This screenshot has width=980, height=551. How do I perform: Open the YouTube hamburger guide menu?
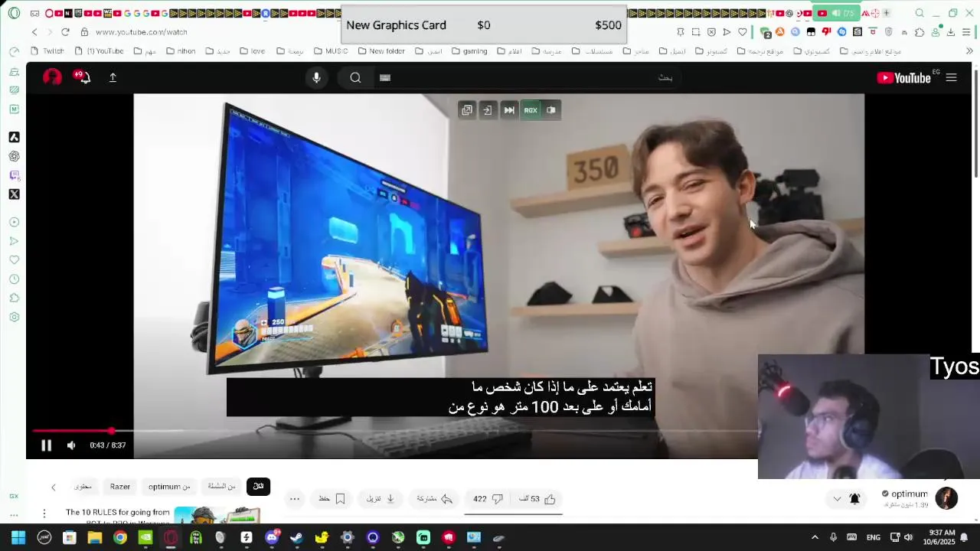(x=951, y=77)
